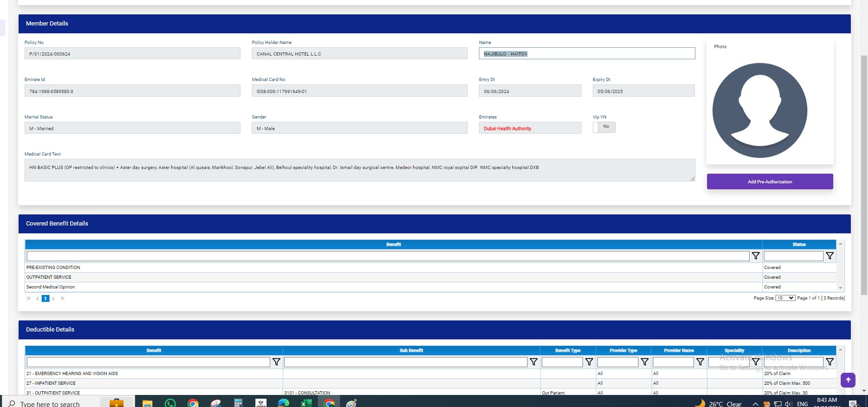Click the Medical Card No field
Viewport: 868px width, 407px height.
360,91
